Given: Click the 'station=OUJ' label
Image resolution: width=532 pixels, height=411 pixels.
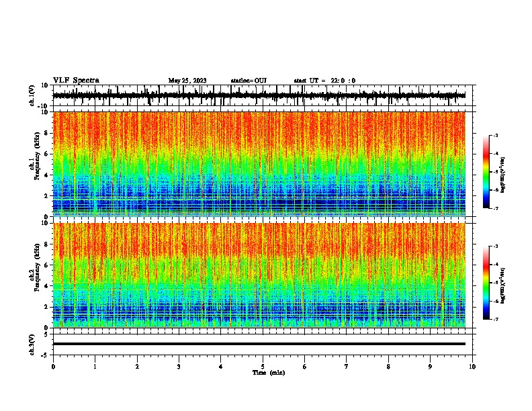Looking at the screenshot, I should click(x=249, y=81).
